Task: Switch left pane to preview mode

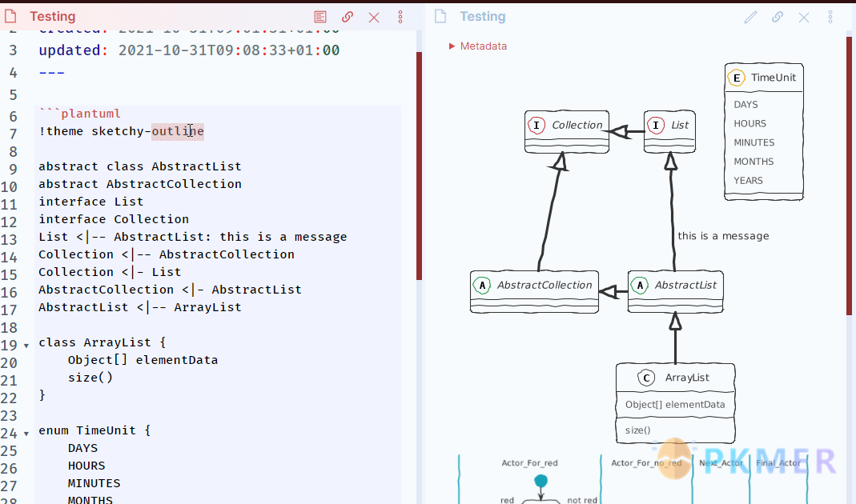Action: coord(320,17)
